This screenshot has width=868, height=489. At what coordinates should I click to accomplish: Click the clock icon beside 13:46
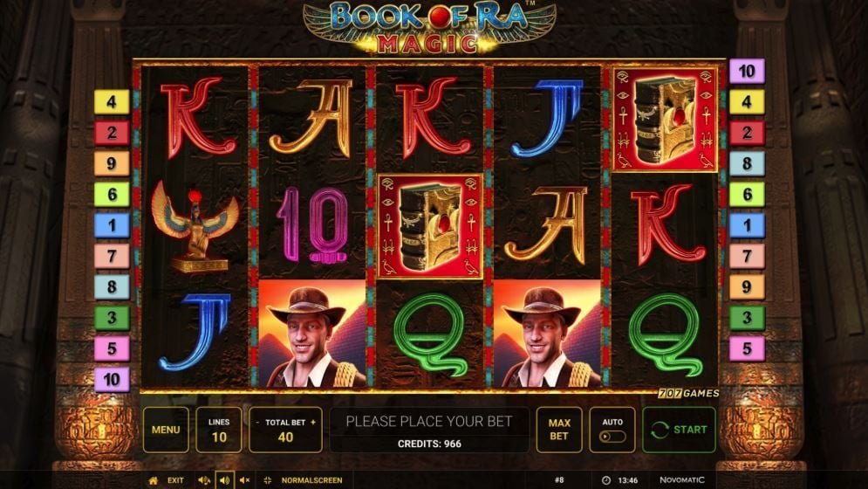(x=606, y=480)
